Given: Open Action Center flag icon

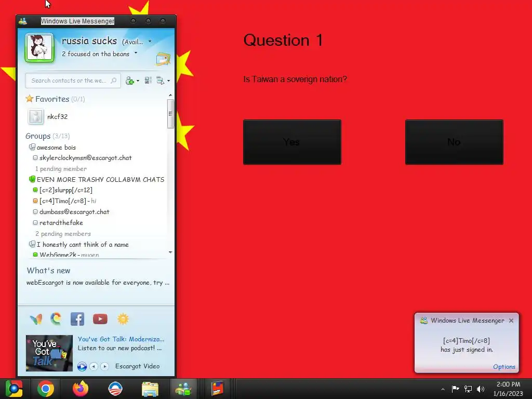Looking at the screenshot, I should click(455, 389).
